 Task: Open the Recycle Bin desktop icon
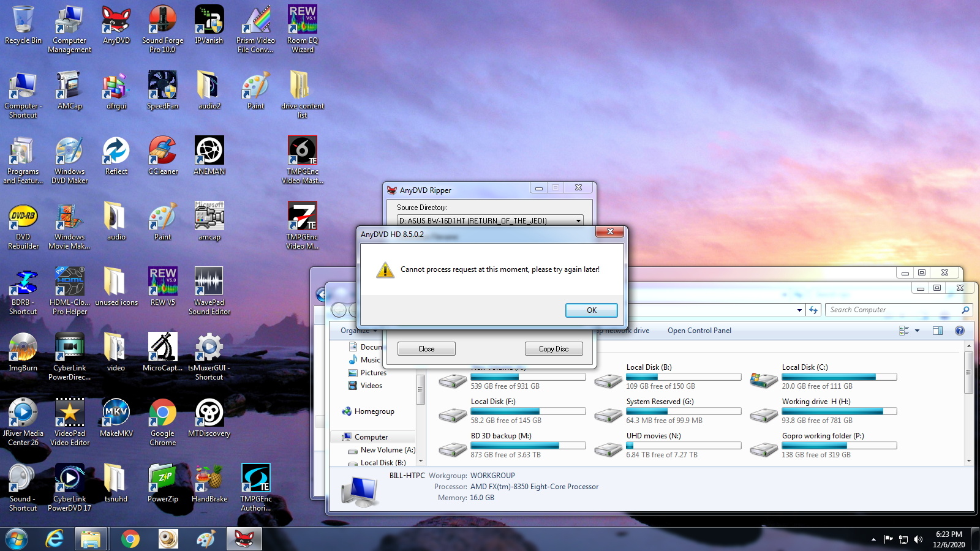(23, 26)
